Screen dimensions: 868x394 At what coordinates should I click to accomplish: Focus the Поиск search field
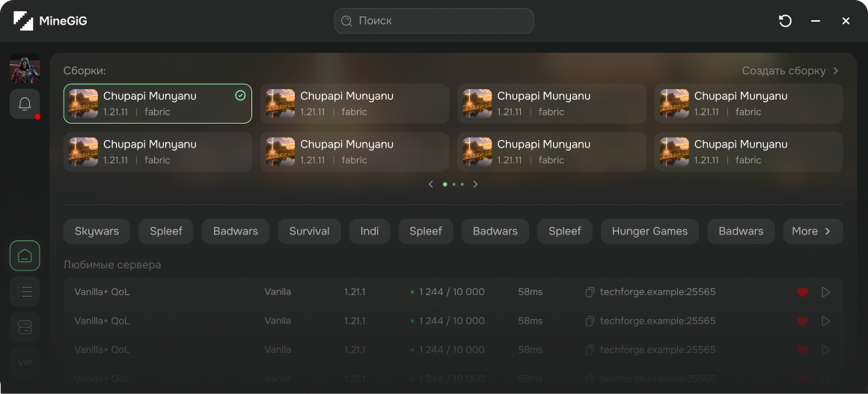tap(434, 21)
